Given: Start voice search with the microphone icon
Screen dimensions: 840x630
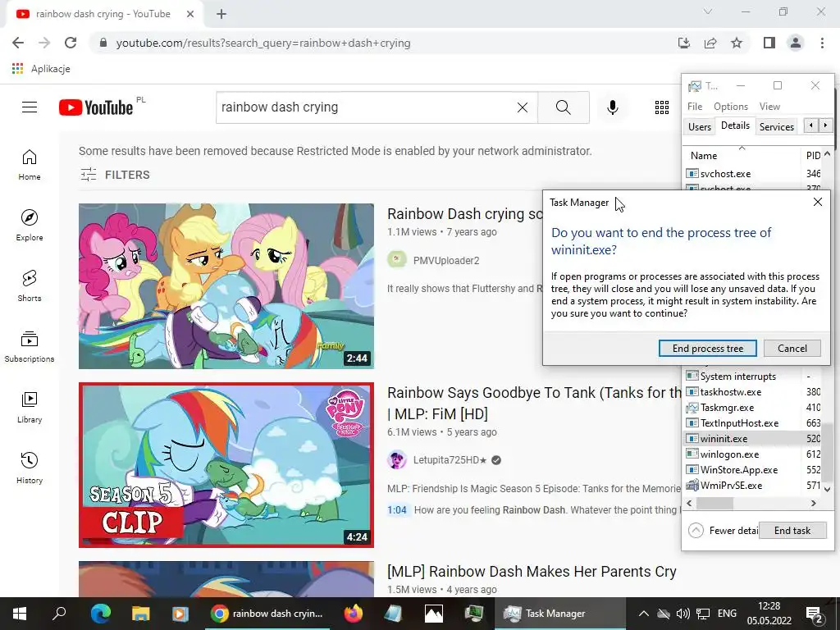Looking at the screenshot, I should [x=612, y=107].
